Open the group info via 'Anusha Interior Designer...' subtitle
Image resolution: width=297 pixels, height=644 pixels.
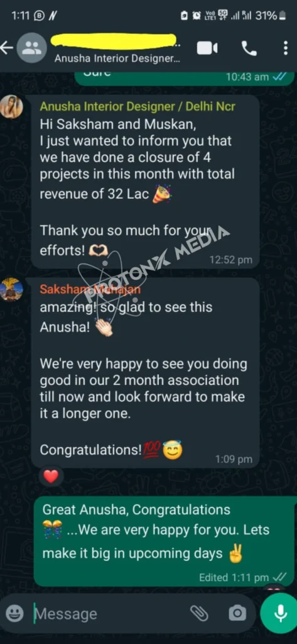117,58
